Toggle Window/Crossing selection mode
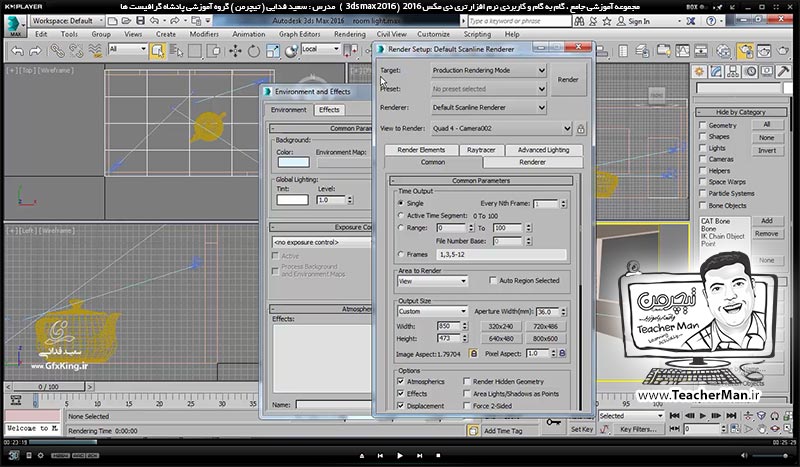This screenshot has height=467, width=800. 215,51
